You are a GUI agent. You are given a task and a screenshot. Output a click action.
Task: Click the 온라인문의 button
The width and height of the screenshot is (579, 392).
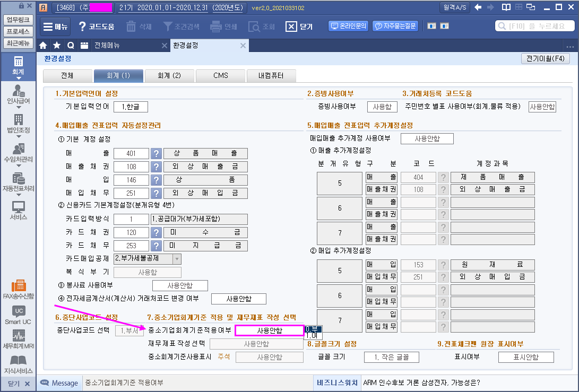pyautogui.click(x=349, y=26)
